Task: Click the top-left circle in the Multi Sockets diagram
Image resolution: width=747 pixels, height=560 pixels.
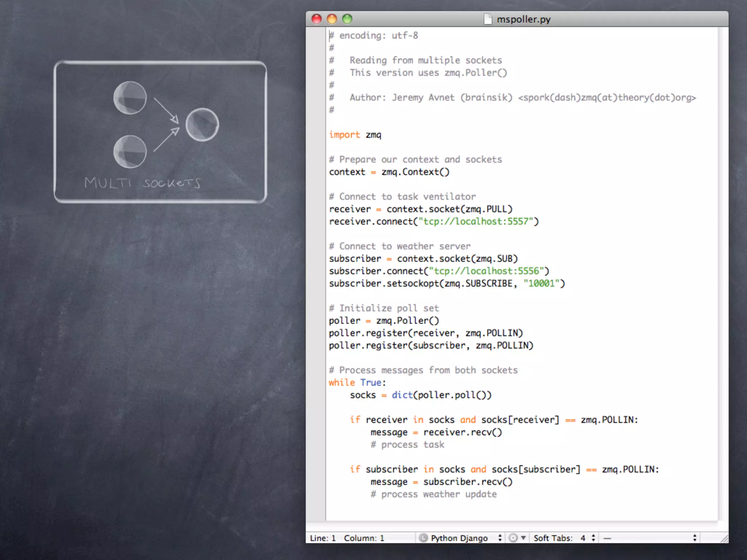Action: [x=130, y=98]
